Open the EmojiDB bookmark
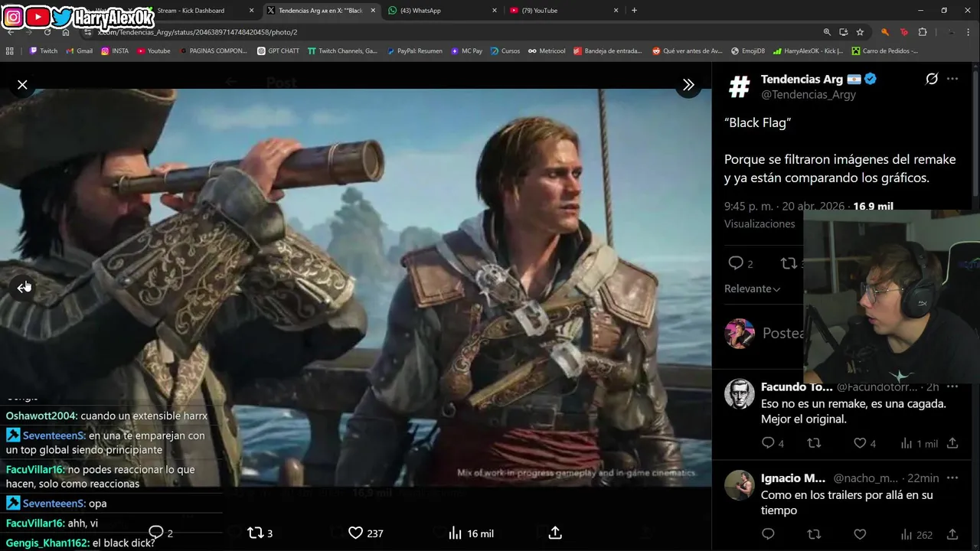Viewport: 980px width, 551px height. (x=747, y=51)
